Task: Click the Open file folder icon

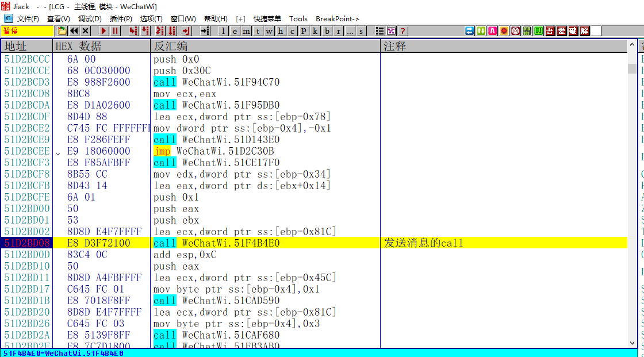Action: coord(63,31)
